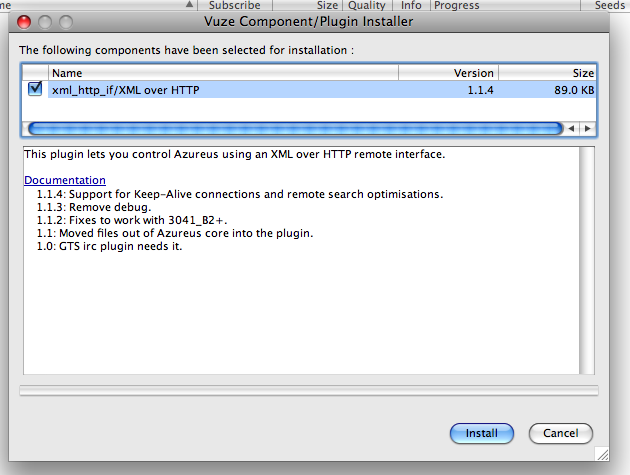This screenshot has width=630, height=475.
Task: Click the vertical scrollbar of description pane
Action: [x=587, y=260]
